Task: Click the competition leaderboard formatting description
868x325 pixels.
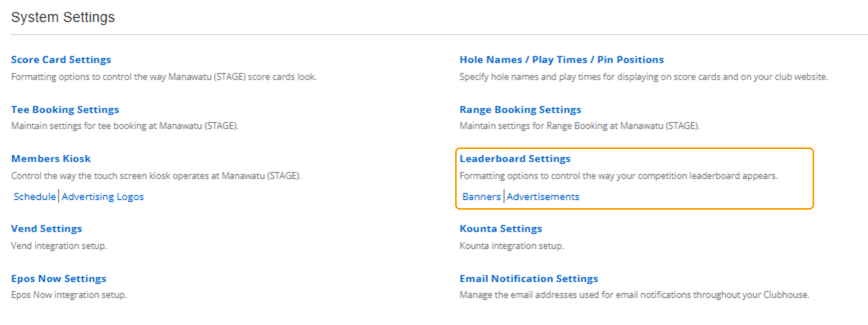Action: pos(618,176)
